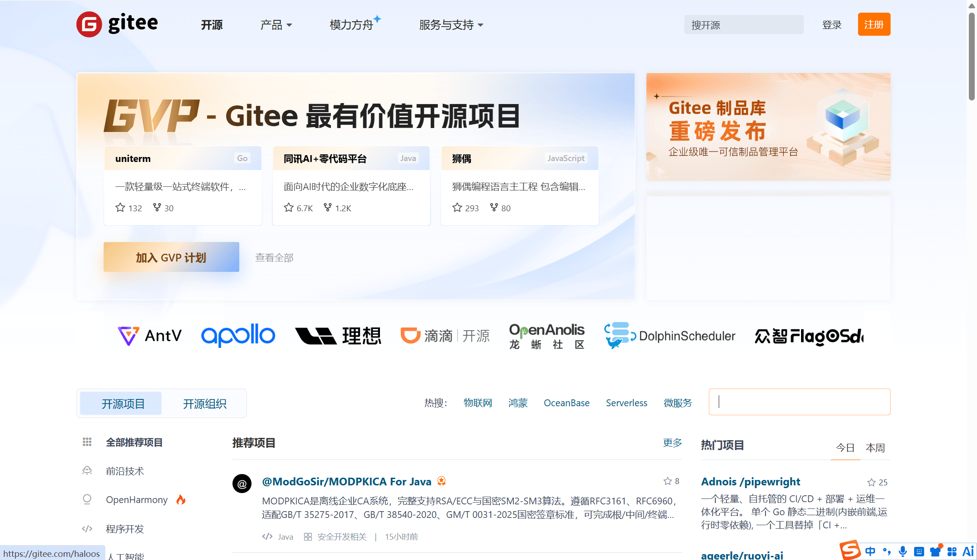The image size is (977, 560).
Task: Open the 全部推荐项目 category
Action: [134, 442]
